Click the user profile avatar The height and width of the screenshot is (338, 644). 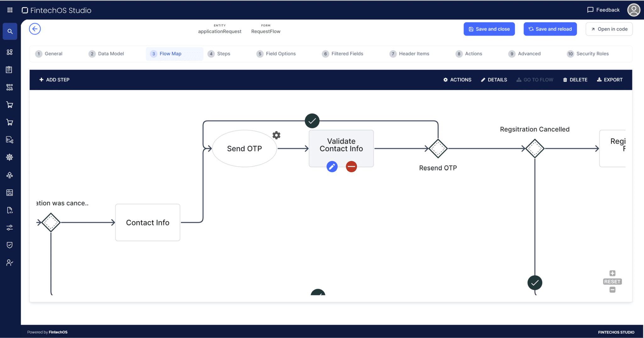634,10
